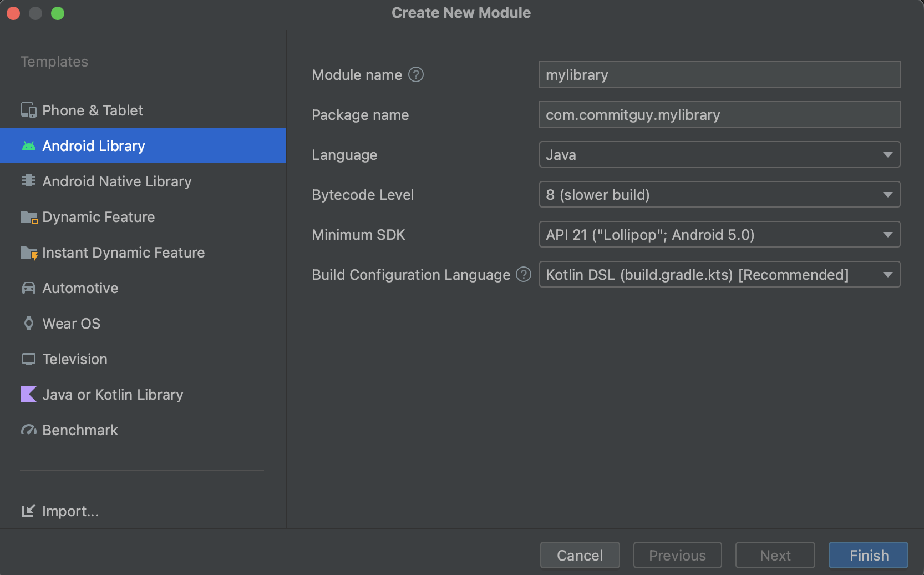Click inside the Package name field

pos(719,114)
